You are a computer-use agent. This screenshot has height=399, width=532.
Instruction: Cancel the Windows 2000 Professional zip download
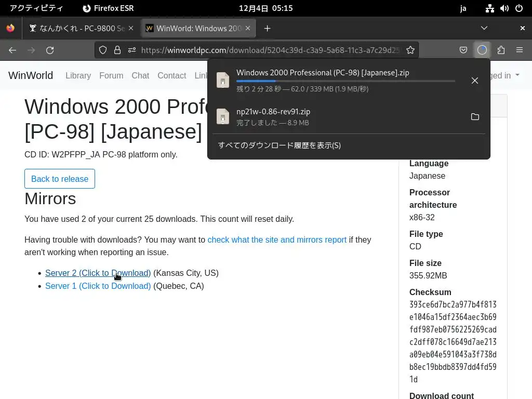click(475, 81)
